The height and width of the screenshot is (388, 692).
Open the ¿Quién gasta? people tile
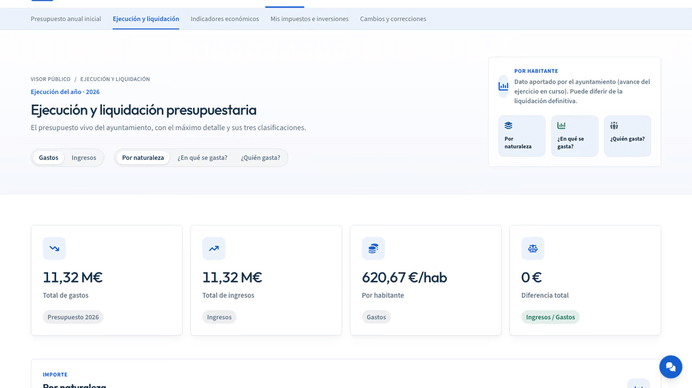628,136
